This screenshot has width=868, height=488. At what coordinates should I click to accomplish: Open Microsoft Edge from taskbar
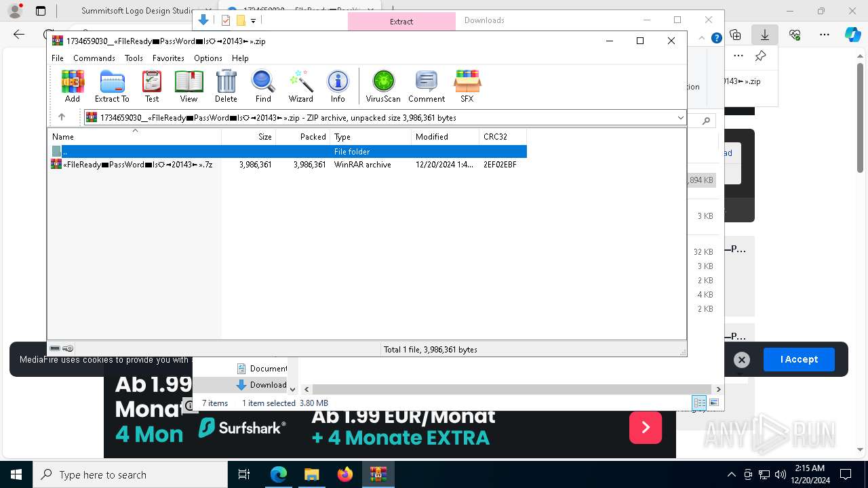279,474
